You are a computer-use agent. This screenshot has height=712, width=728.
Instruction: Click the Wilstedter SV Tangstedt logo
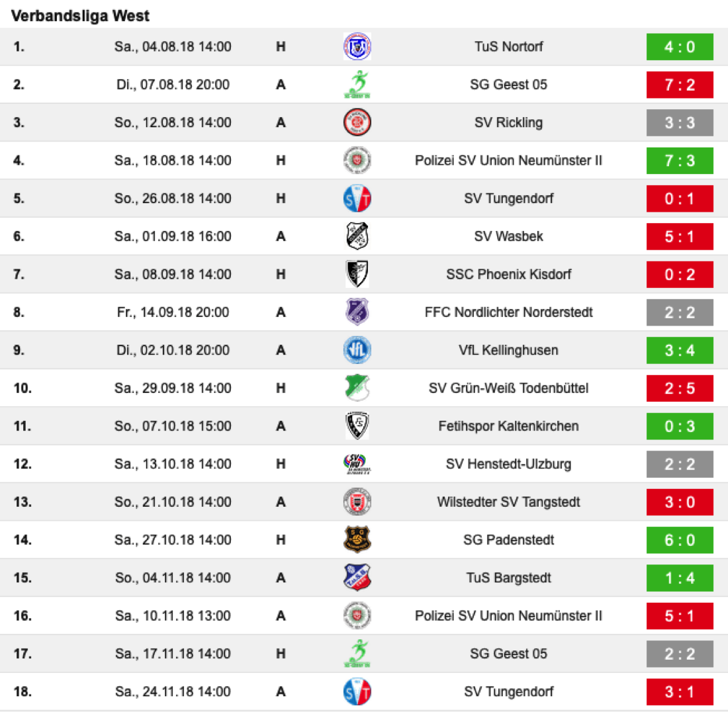point(357,502)
